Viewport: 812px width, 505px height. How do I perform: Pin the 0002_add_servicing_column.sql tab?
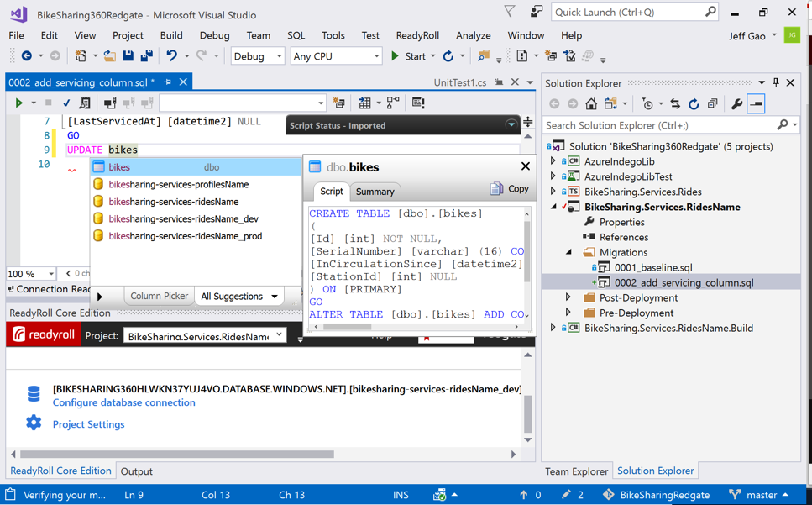tap(167, 82)
